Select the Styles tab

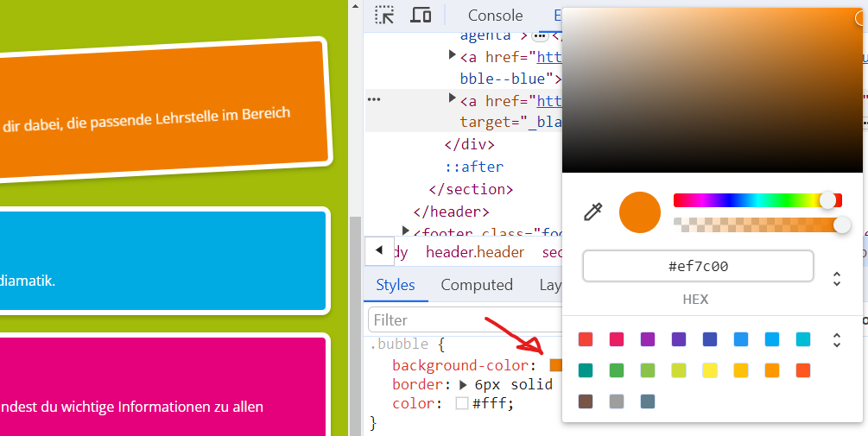(396, 285)
